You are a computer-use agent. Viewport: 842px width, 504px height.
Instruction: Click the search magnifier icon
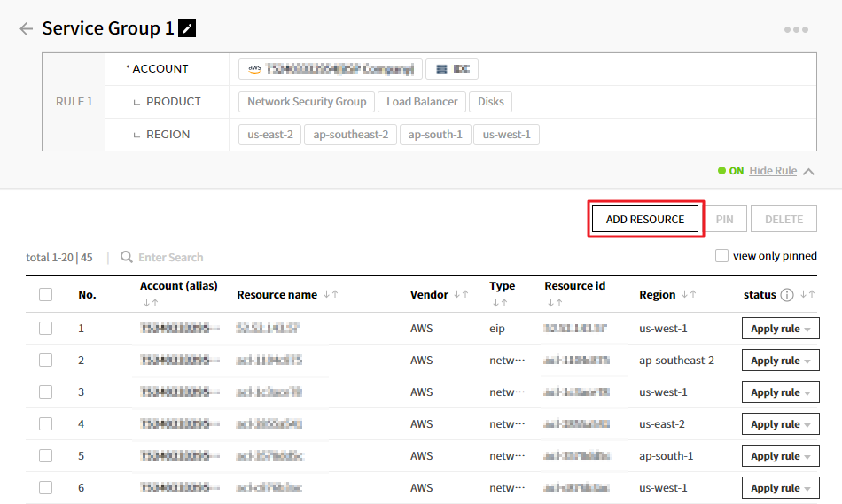pyautogui.click(x=127, y=257)
